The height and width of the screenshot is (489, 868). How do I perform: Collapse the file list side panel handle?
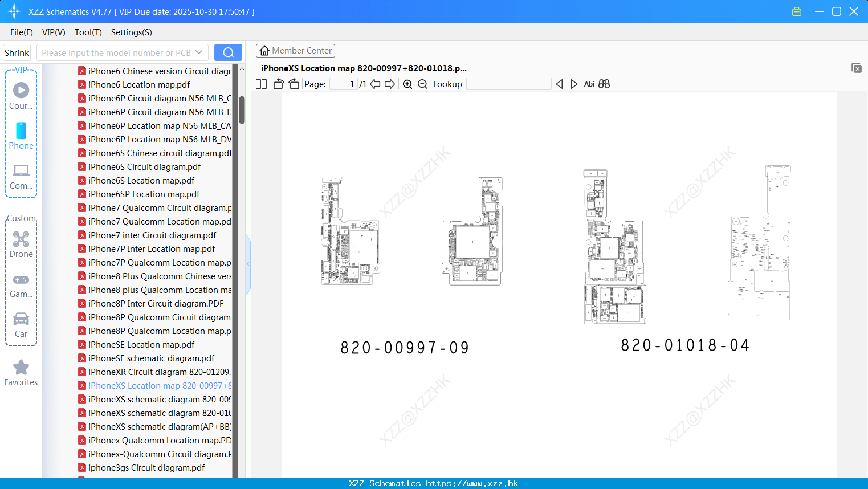pyautogui.click(x=248, y=264)
